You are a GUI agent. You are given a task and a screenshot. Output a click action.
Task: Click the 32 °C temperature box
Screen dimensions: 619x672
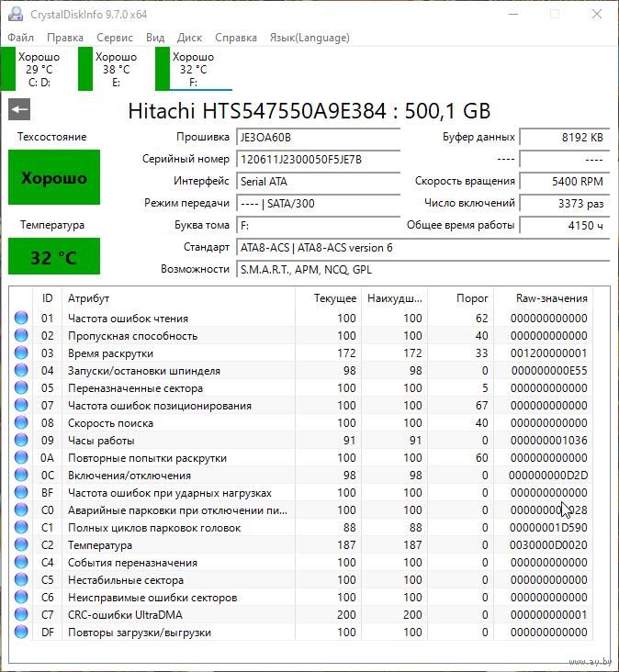(x=54, y=256)
